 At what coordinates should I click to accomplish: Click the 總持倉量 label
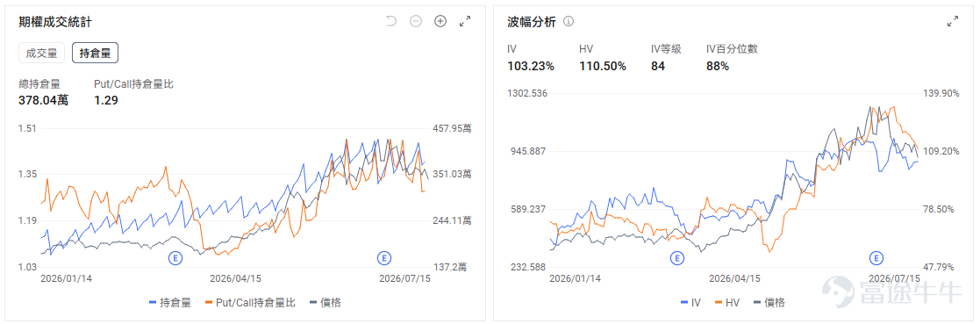pyautogui.click(x=39, y=83)
